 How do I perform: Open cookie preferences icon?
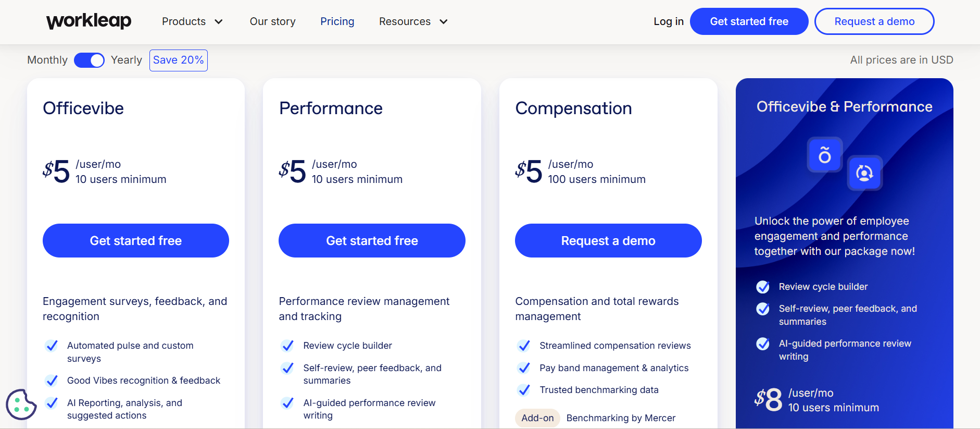pyautogui.click(x=21, y=404)
